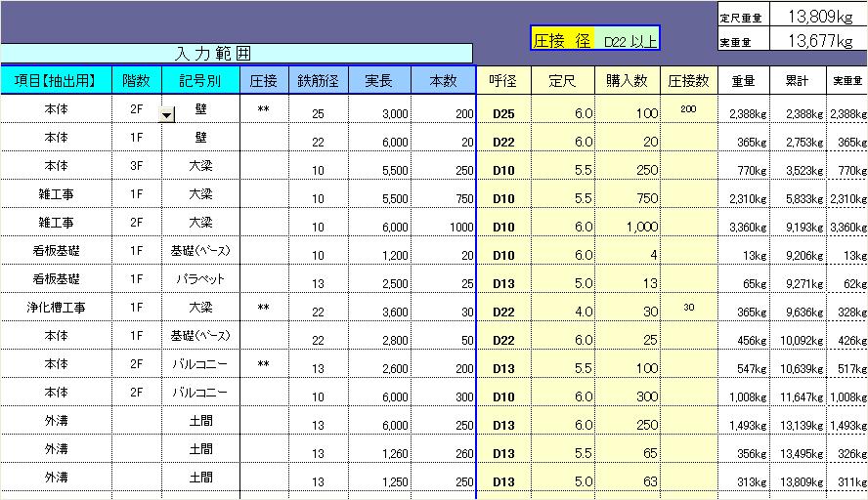The height and width of the screenshot is (500, 868).
Task: Select the 本数 column header
Action: (x=443, y=81)
